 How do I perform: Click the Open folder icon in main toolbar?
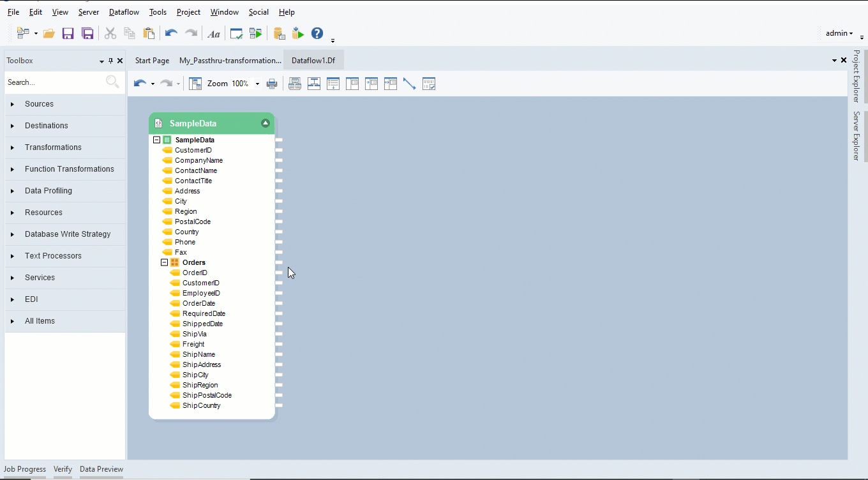[x=49, y=34]
